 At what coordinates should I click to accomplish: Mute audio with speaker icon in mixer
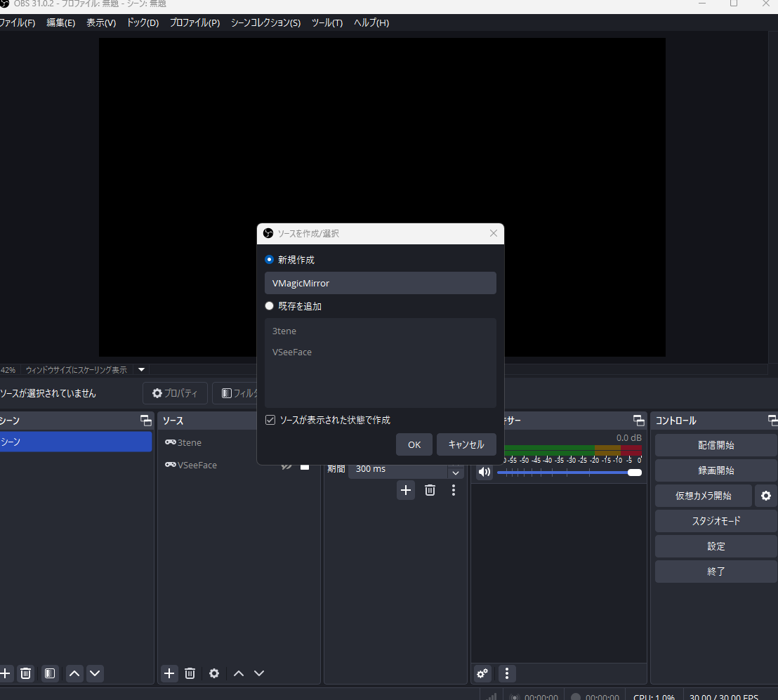484,472
